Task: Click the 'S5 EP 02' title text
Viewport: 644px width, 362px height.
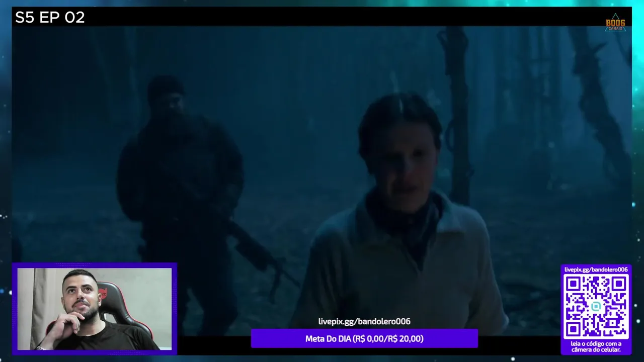Action: [50, 18]
